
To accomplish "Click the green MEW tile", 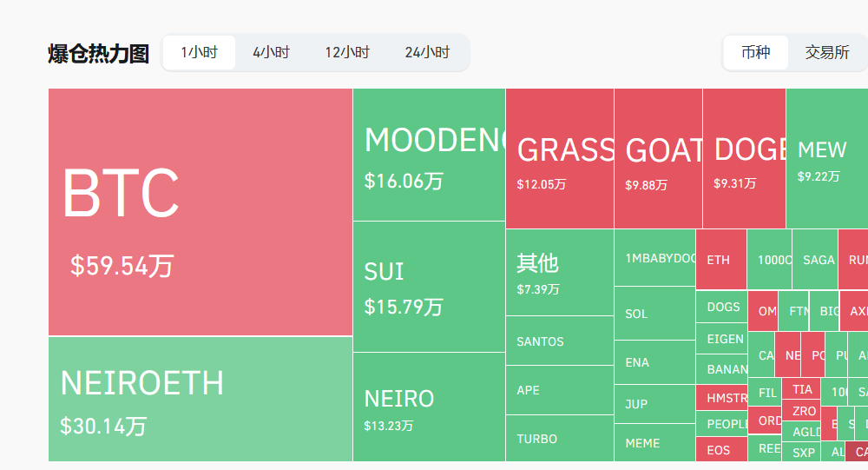I will pos(827,158).
